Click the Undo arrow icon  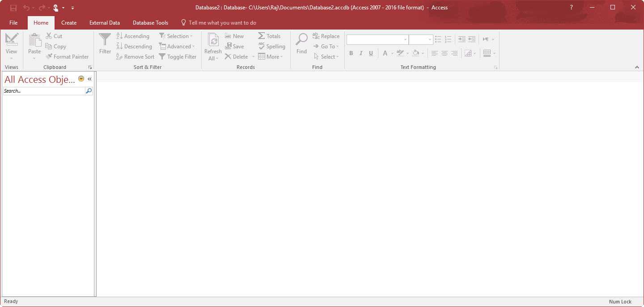(x=26, y=8)
